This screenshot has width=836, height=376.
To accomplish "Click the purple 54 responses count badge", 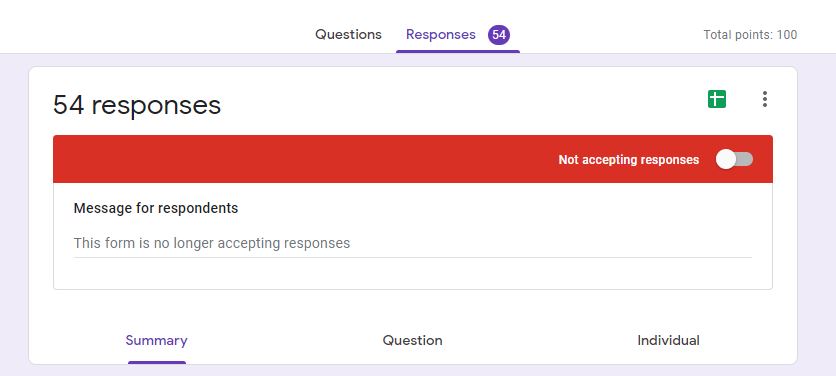I will 499,35.
